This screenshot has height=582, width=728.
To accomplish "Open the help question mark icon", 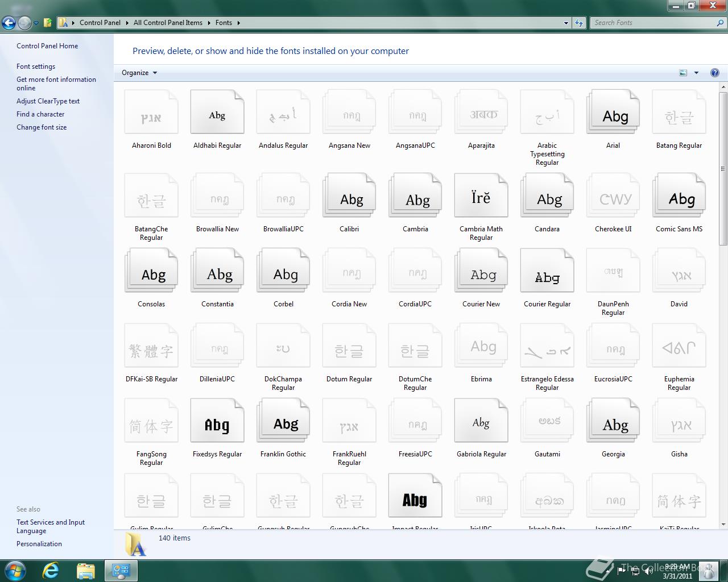I will pos(714,73).
